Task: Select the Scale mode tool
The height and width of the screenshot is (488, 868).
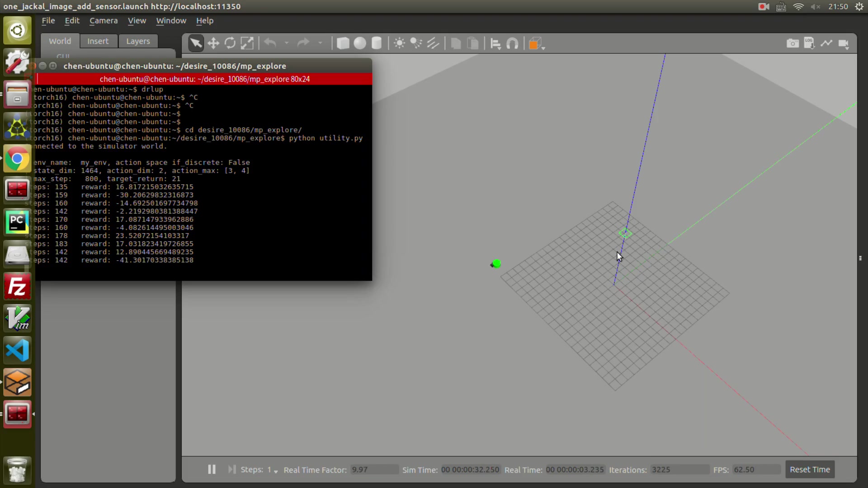Action: click(247, 43)
